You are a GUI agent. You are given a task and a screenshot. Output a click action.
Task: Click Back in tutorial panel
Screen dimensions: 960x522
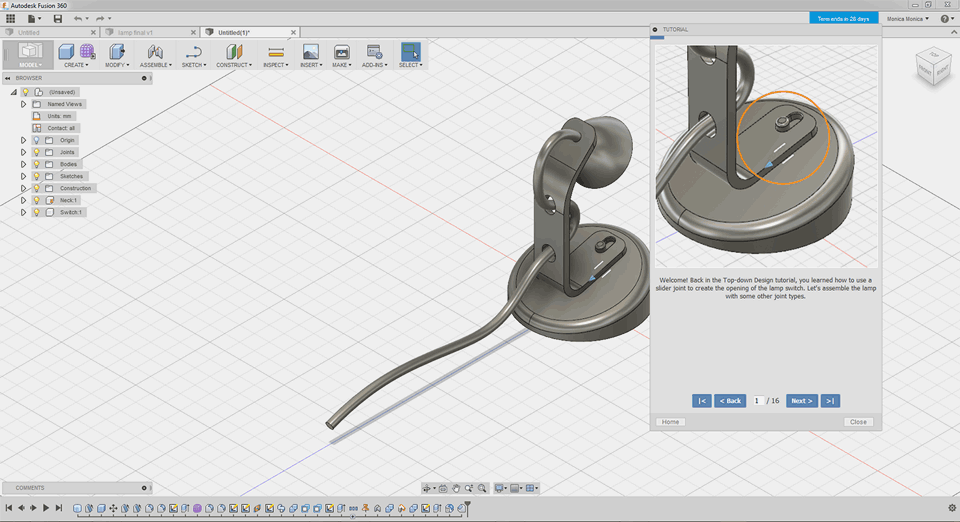pos(730,401)
